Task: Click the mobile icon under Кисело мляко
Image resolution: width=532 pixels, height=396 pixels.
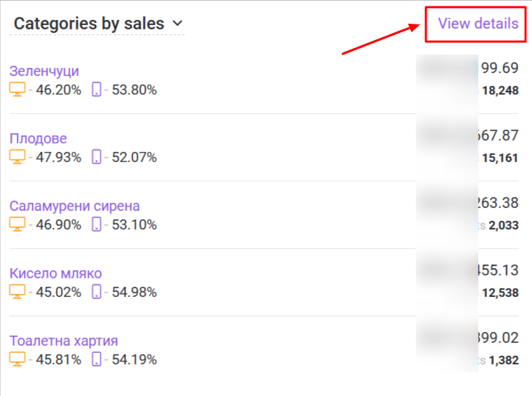Action: click(x=96, y=292)
